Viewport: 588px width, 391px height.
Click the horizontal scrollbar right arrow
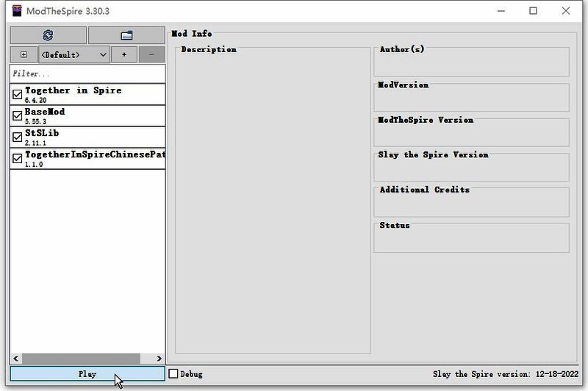coord(160,359)
